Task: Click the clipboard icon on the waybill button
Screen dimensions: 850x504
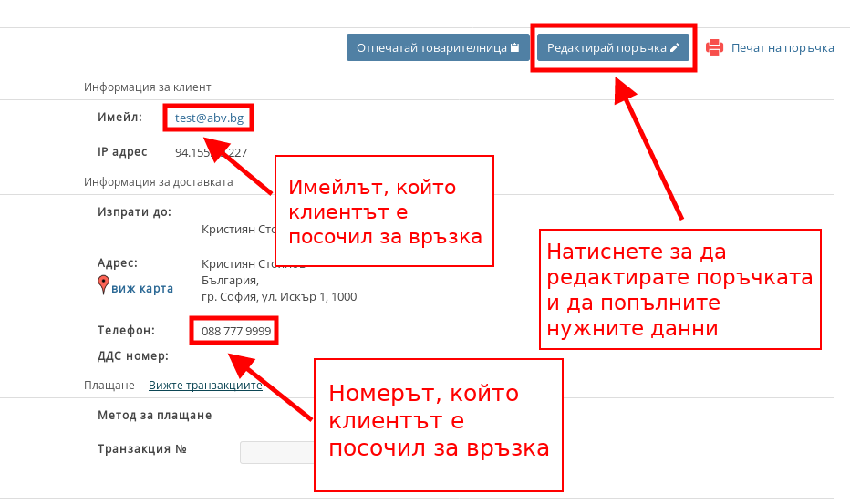Action: tap(515, 48)
